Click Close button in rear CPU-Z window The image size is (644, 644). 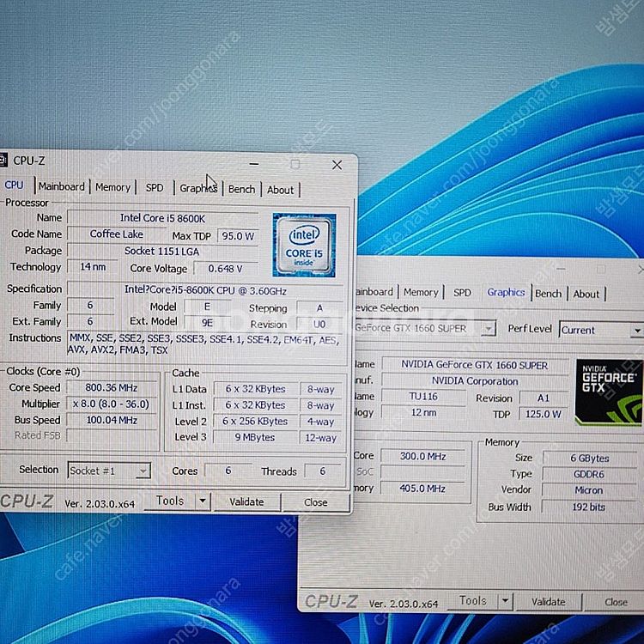tap(616, 603)
